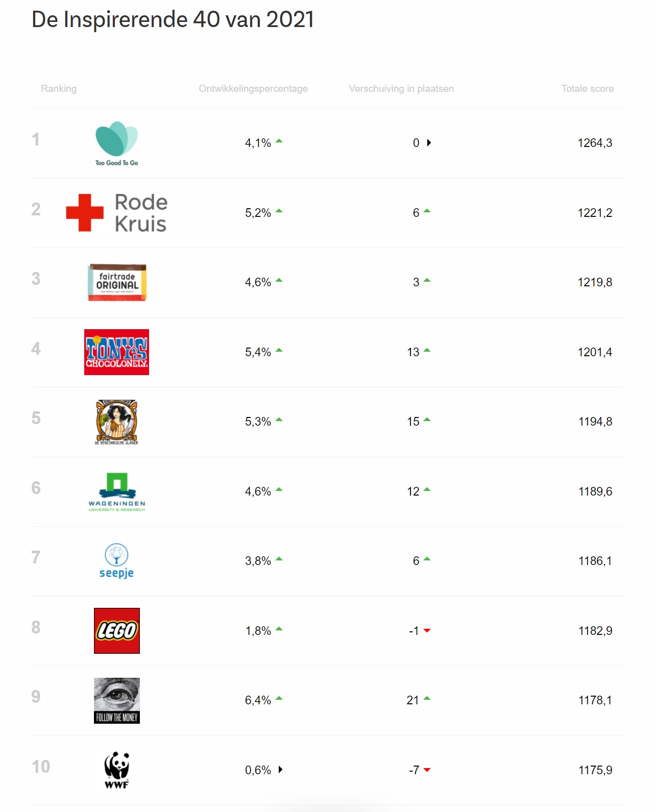Viewport: 656px width, 812px height.
Task: Click the Tony's Chocolonely logo
Action: pos(116,352)
